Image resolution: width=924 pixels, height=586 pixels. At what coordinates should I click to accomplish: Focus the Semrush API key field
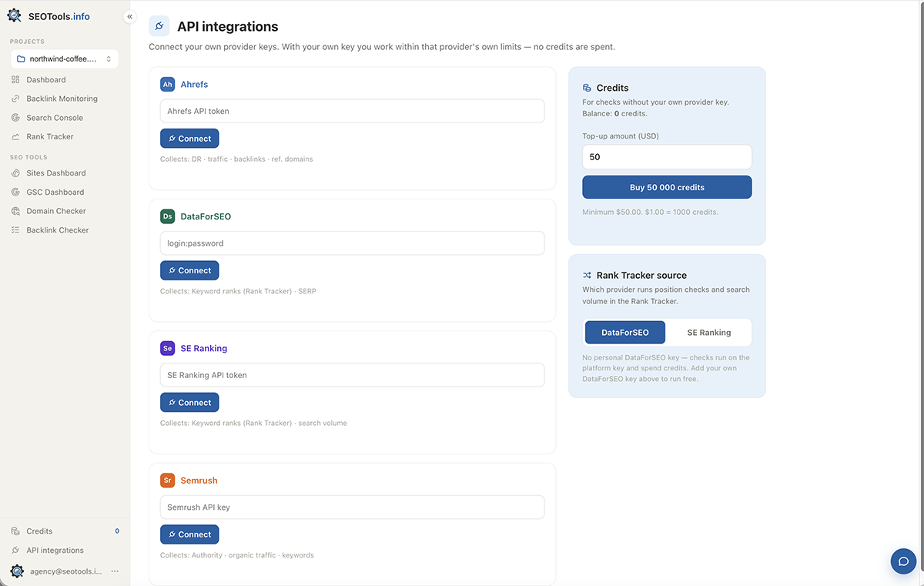[x=352, y=507]
